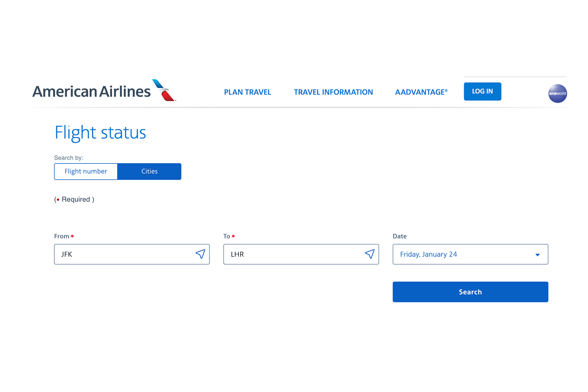Click the Date field label
The image size is (588, 392).
coord(399,236)
